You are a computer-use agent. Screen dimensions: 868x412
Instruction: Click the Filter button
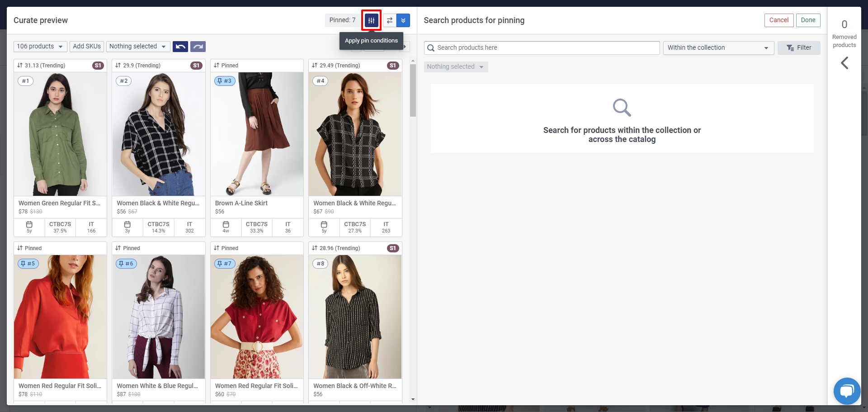[799, 48]
